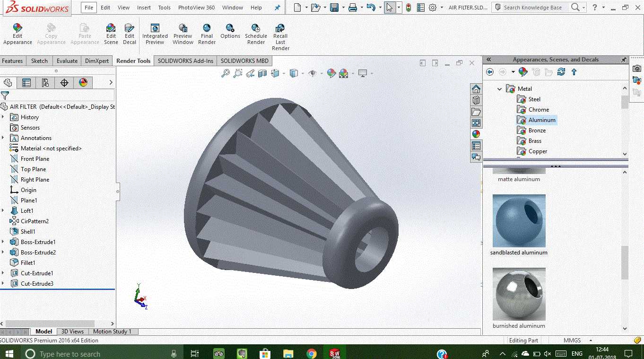Click the Zoom to Fit icon
The image size is (644, 359).
pos(226,73)
